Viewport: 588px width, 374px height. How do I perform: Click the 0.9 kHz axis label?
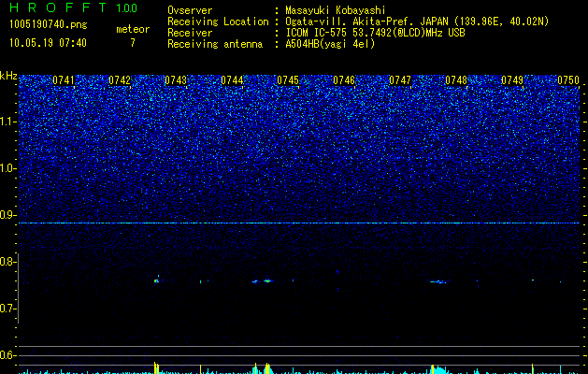pos(7,215)
